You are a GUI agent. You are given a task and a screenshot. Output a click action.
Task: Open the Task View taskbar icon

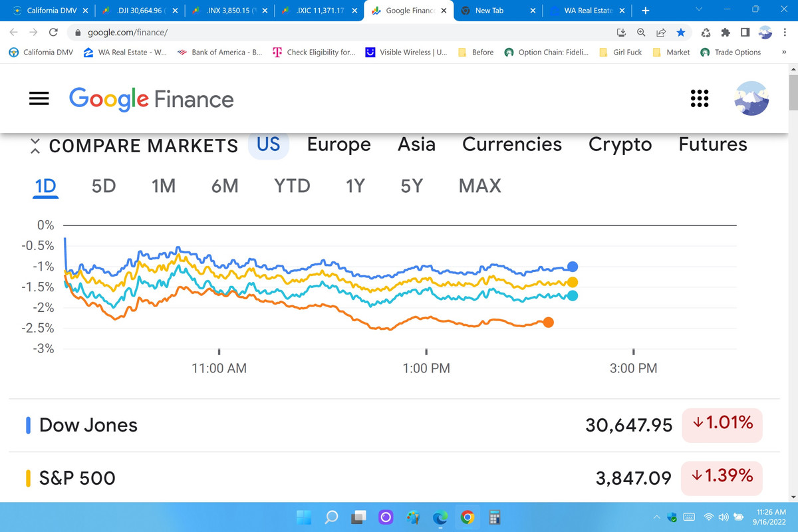(x=358, y=517)
